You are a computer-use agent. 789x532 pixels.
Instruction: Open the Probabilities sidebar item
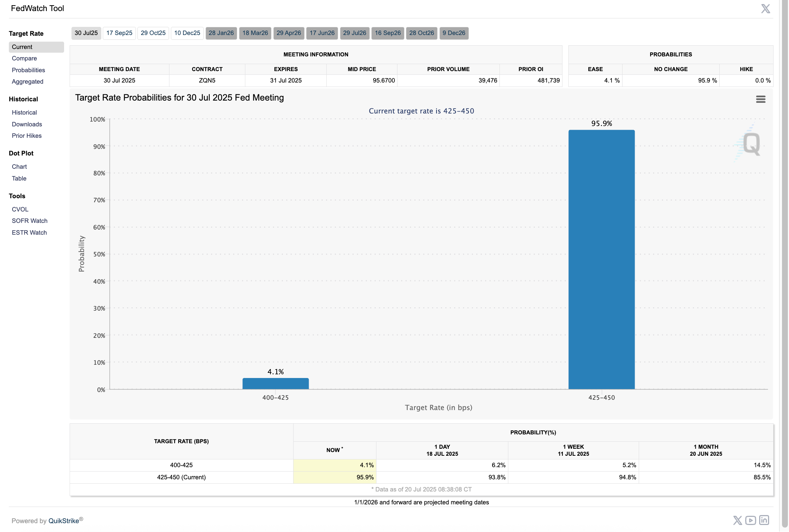28,70
